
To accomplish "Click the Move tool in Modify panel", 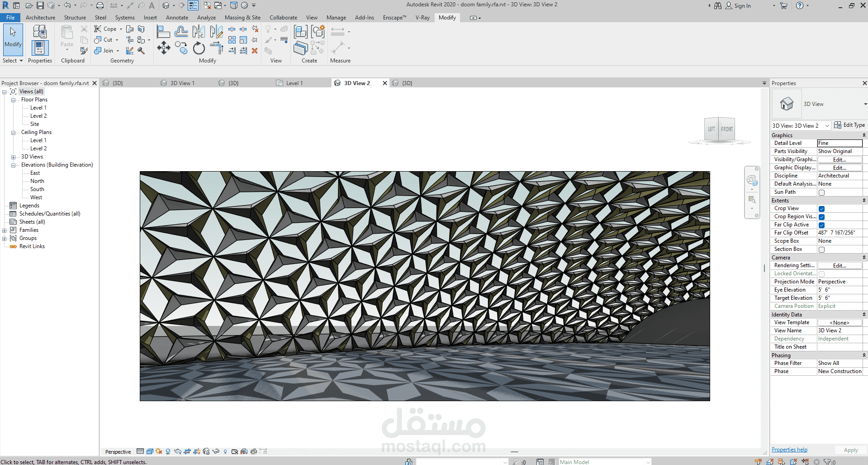I will (164, 48).
